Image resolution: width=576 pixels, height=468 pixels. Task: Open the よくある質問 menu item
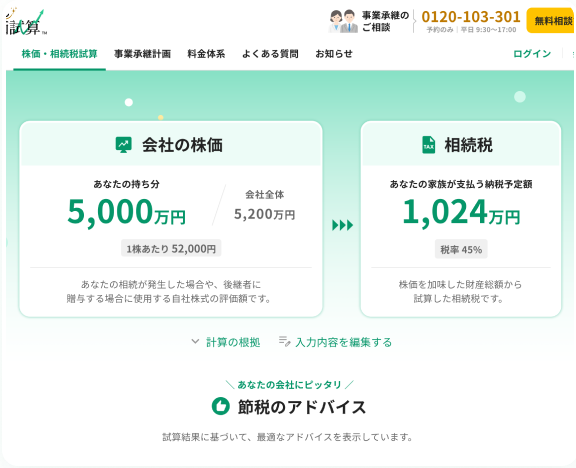[x=270, y=54]
